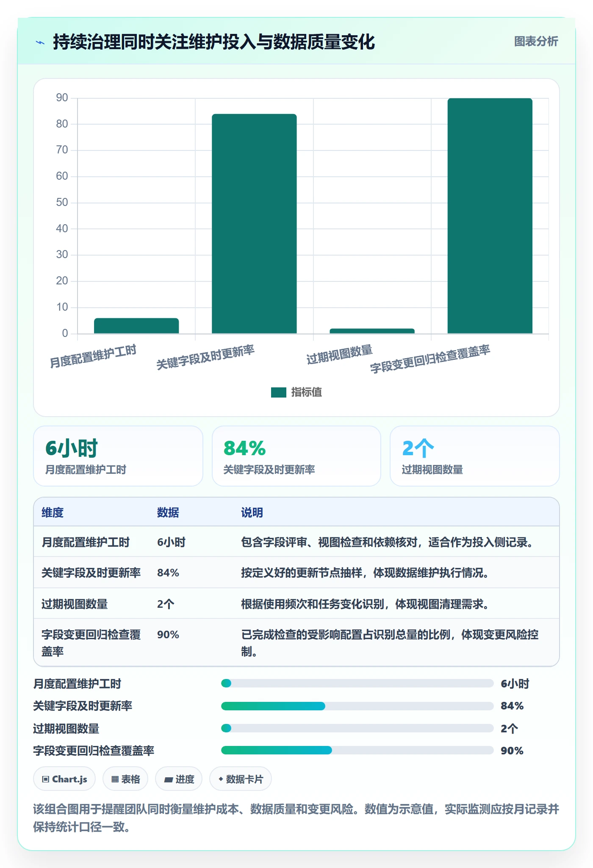
Task: Click the 根据使用频次和任务变化识别 description cell
Action: pos(365,604)
